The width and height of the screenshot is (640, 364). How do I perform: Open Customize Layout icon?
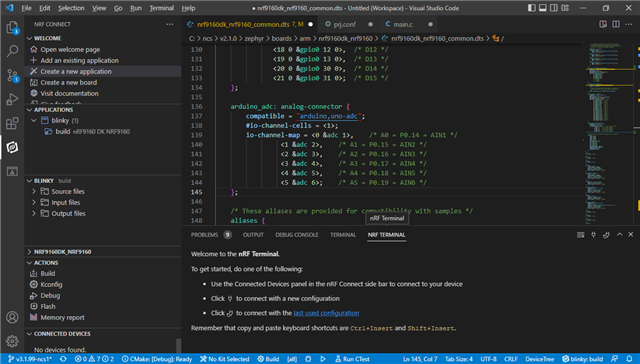(565, 8)
